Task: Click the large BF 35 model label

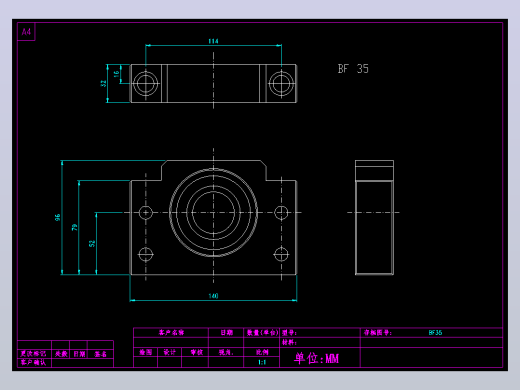Action: click(x=353, y=69)
